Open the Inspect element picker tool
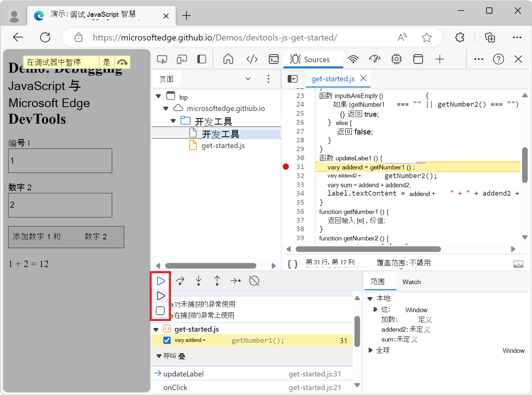The image size is (532, 395). click(162, 59)
